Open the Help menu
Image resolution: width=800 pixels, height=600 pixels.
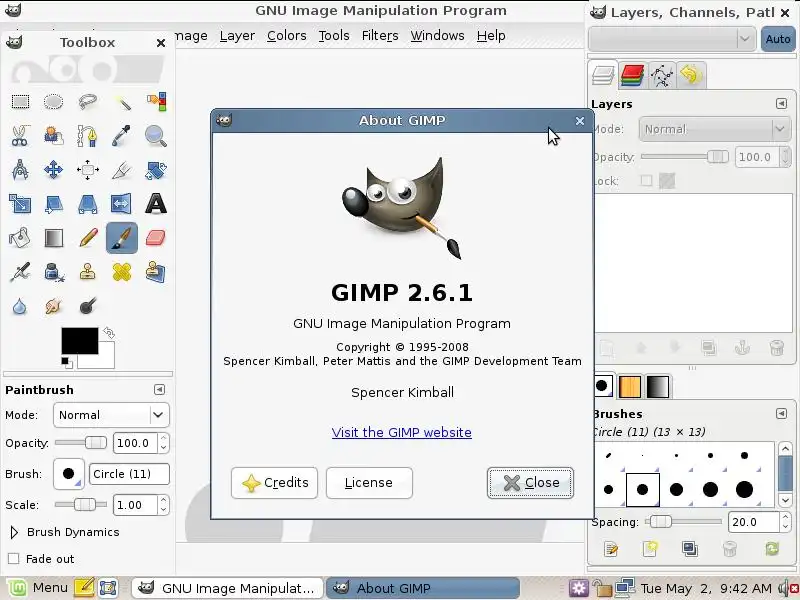(491, 36)
